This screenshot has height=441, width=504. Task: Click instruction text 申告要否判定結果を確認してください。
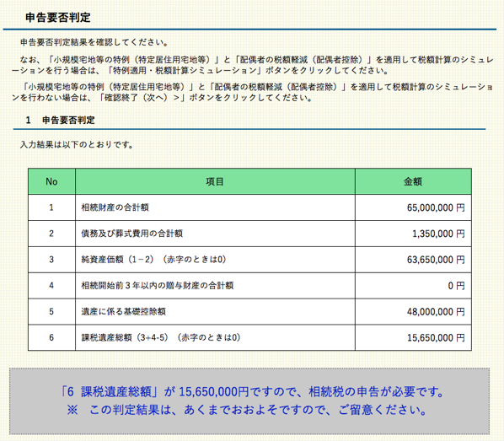94,42
